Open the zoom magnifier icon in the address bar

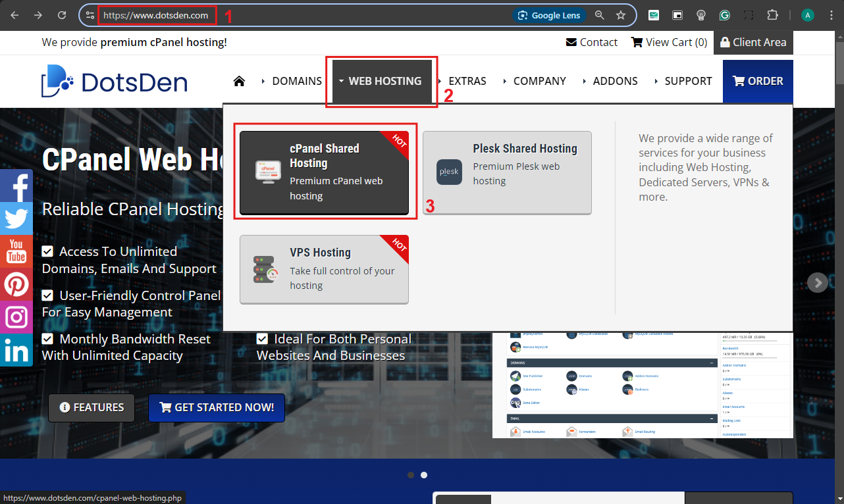[x=600, y=15]
